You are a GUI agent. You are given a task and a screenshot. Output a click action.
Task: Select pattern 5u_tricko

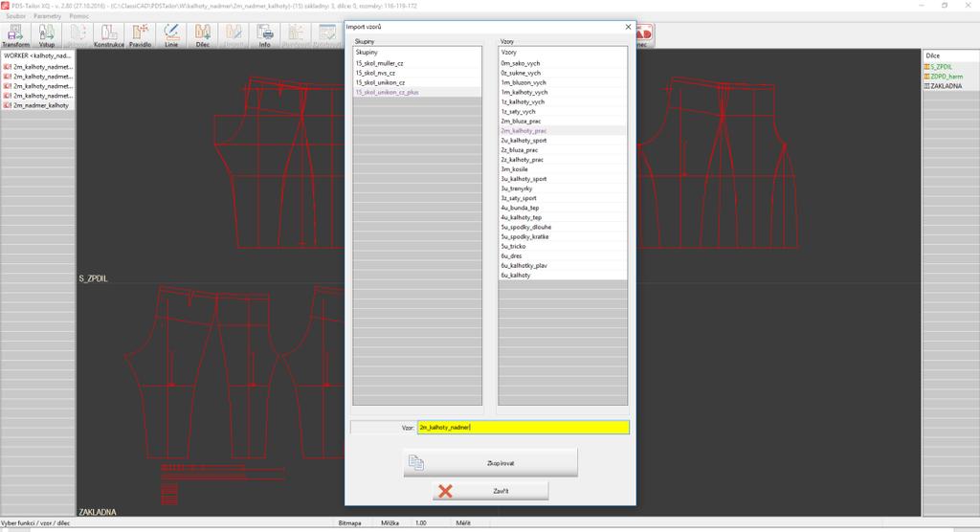click(x=563, y=246)
